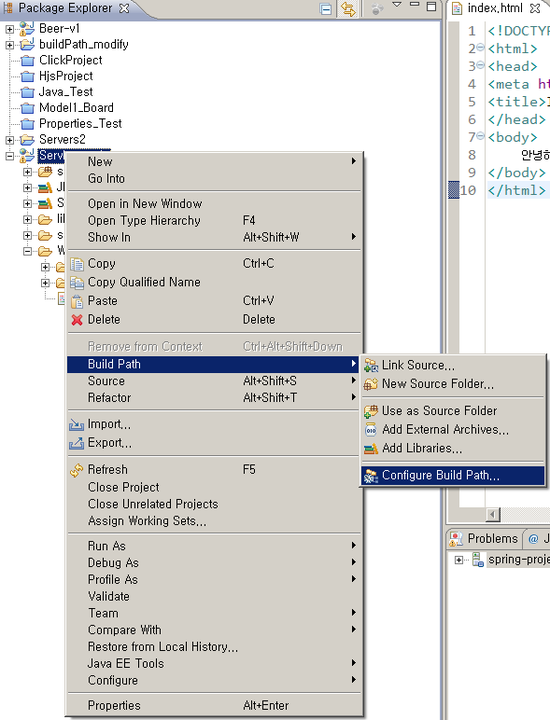Collapse the head tag fold marker
This screenshot has width=550, height=720.
(480, 65)
